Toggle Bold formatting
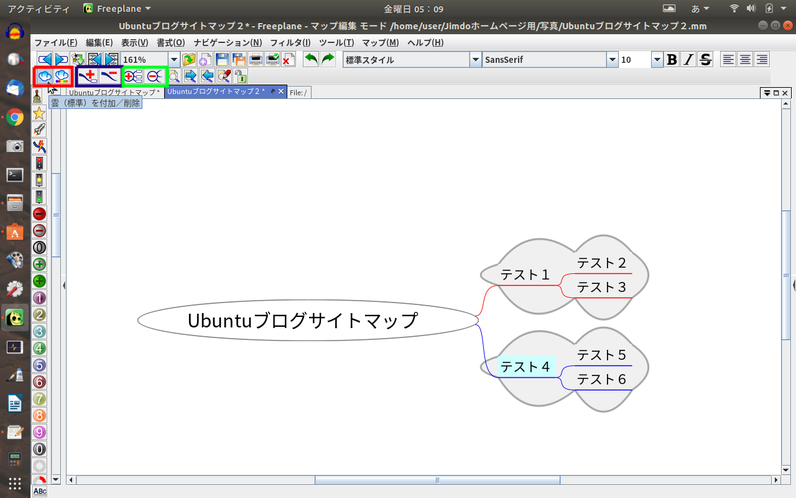This screenshot has width=796, height=498. coord(672,59)
